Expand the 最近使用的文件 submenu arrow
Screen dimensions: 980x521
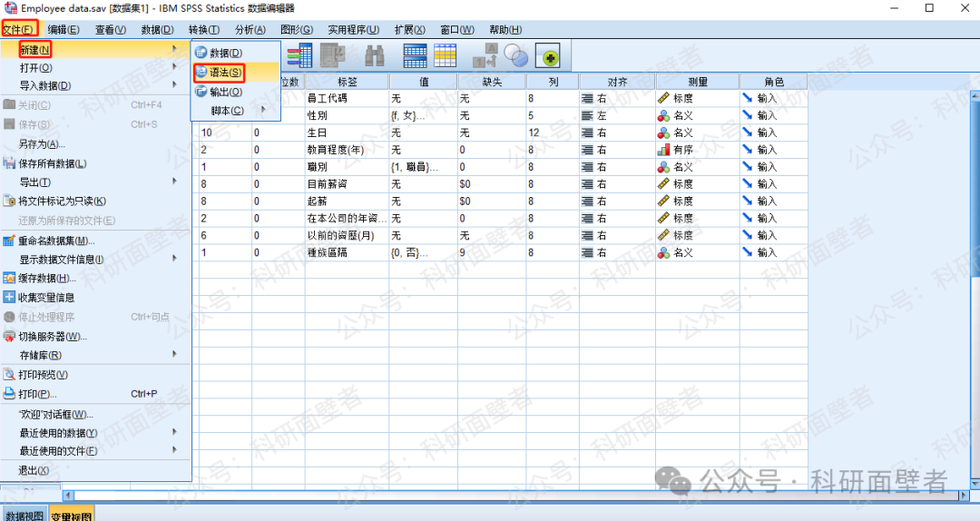(174, 449)
